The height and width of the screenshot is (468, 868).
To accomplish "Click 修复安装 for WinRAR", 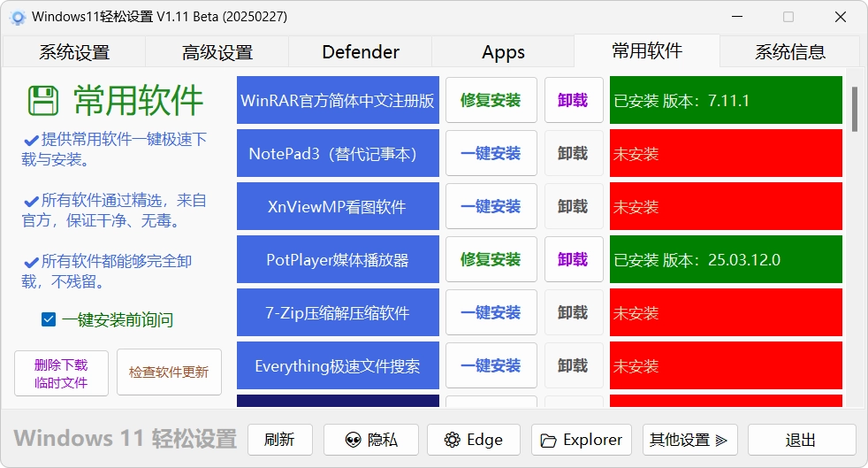I will pyautogui.click(x=491, y=100).
